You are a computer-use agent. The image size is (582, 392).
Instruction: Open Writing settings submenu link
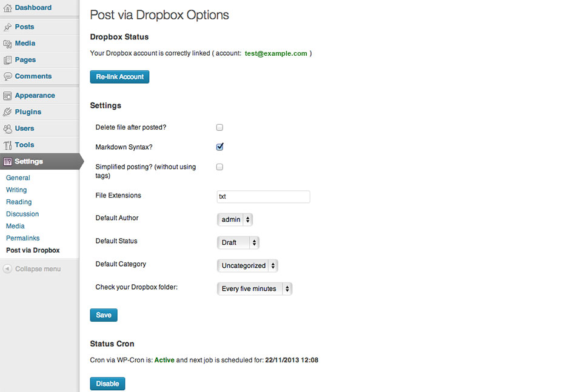coord(16,190)
